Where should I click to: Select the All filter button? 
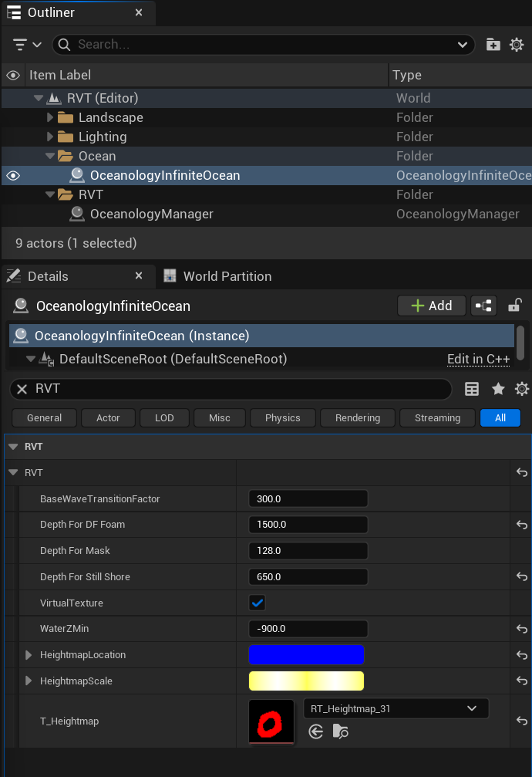coord(500,417)
